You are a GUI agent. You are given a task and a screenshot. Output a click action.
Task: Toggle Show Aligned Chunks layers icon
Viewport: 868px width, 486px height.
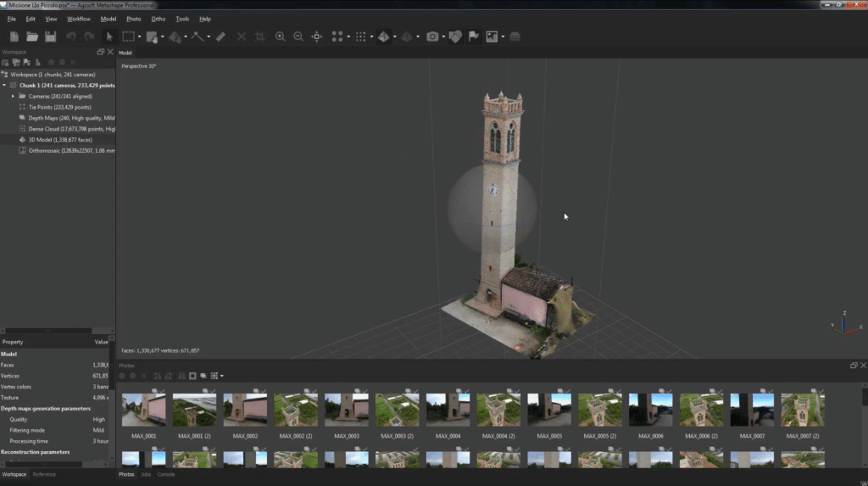click(515, 36)
